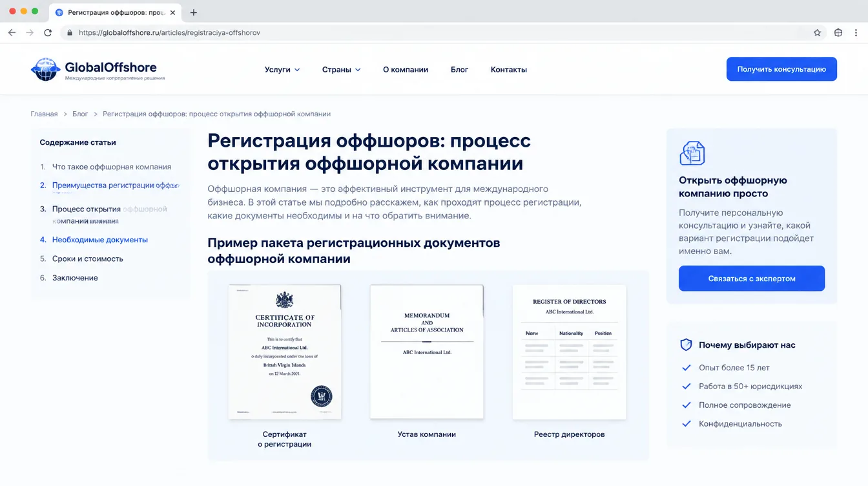Click the GlobalOffshore globe logo icon
The height and width of the screenshot is (486, 868).
tap(45, 69)
